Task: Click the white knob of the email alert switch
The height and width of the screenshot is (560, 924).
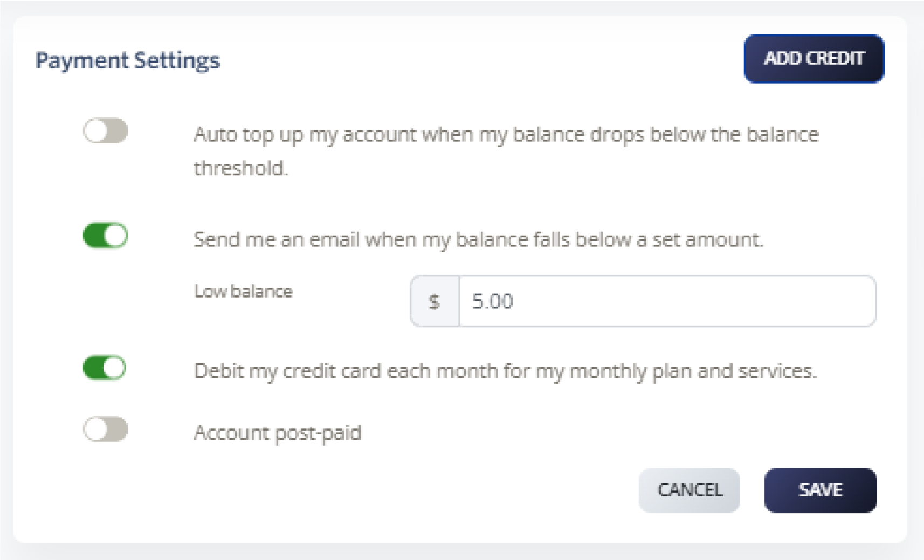Action: click(x=115, y=236)
